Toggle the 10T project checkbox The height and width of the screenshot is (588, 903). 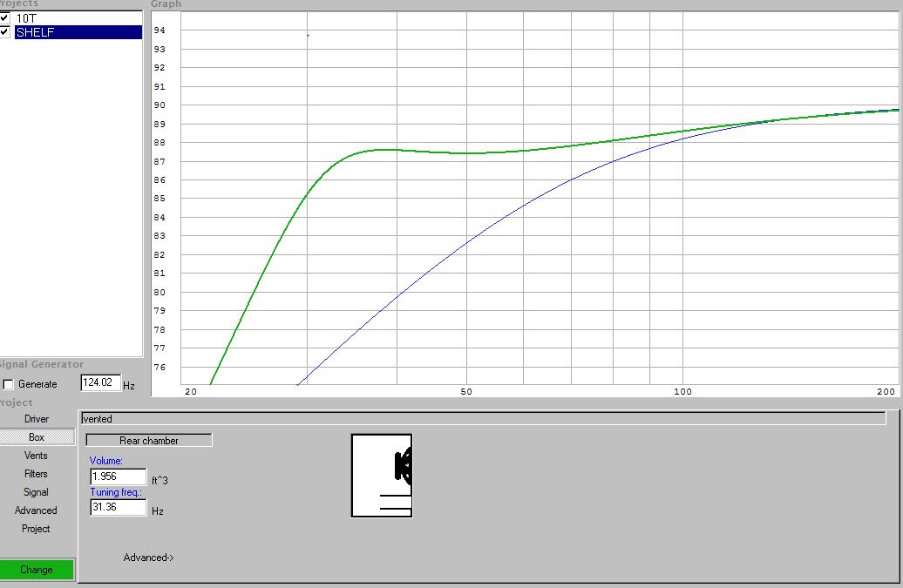pos(4,17)
